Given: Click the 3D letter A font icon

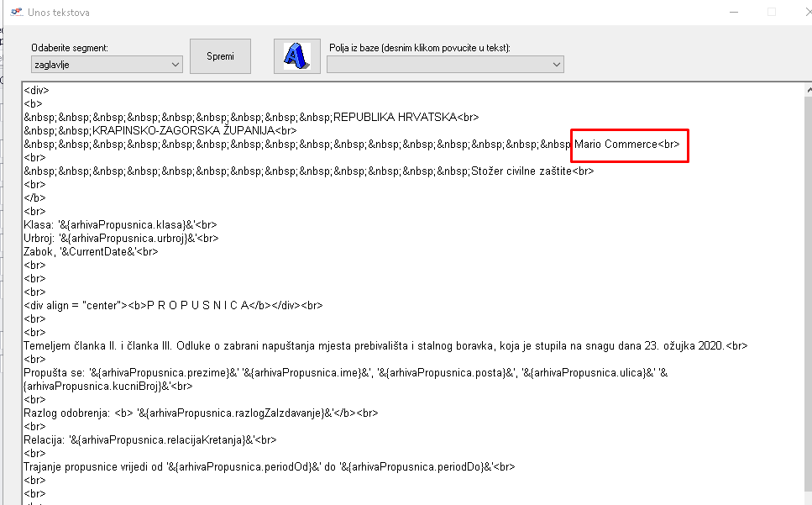Looking at the screenshot, I should (x=296, y=56).
